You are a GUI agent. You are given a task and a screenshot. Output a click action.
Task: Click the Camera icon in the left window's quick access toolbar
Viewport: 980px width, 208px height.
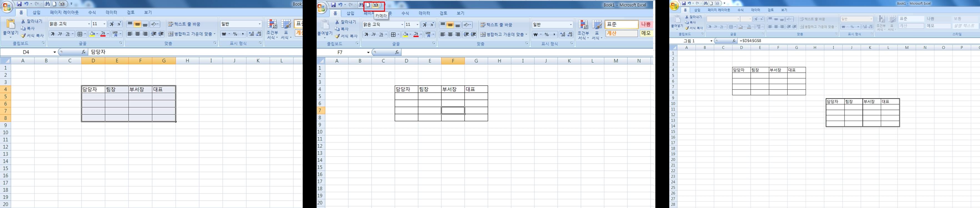(x=62, y=4)
